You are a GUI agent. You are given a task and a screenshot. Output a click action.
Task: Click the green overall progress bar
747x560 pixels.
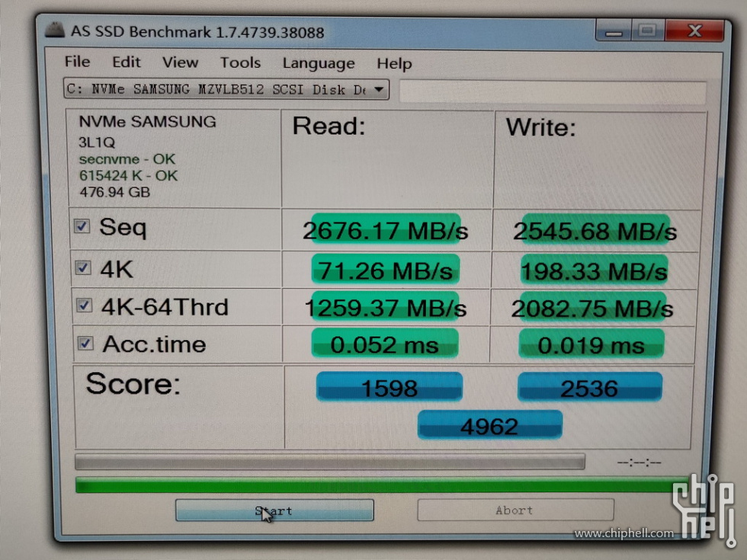382,485
